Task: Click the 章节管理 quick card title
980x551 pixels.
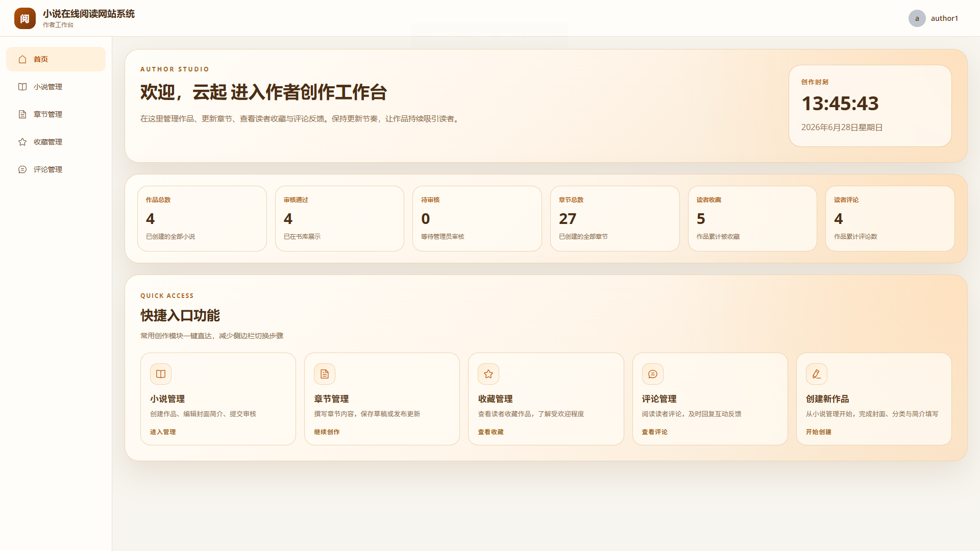Action: [x=331, y=399]
